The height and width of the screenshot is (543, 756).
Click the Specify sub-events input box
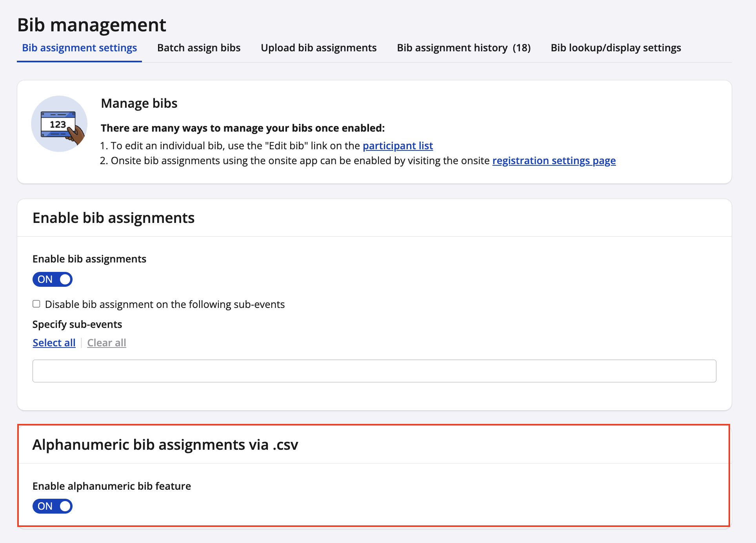(x=374, y=371)
